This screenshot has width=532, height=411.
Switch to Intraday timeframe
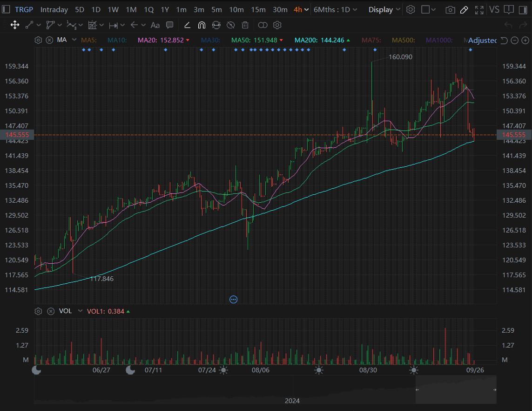(54, 9)
